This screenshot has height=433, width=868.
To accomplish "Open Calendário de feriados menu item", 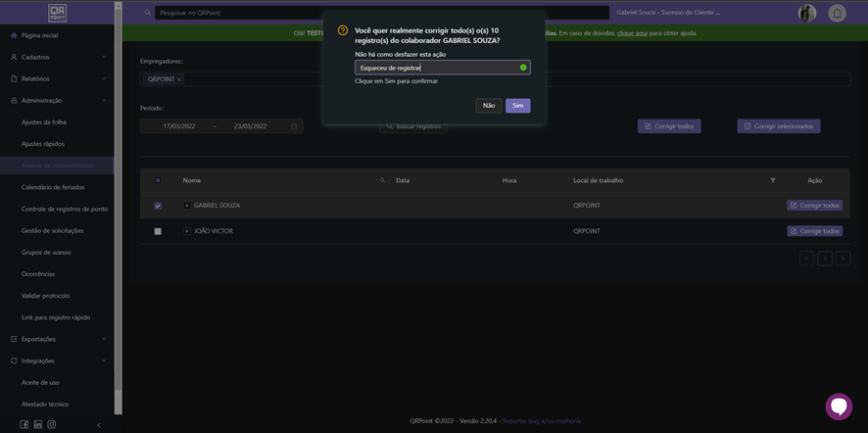I will pyautogui.click(x=53, y=187).
